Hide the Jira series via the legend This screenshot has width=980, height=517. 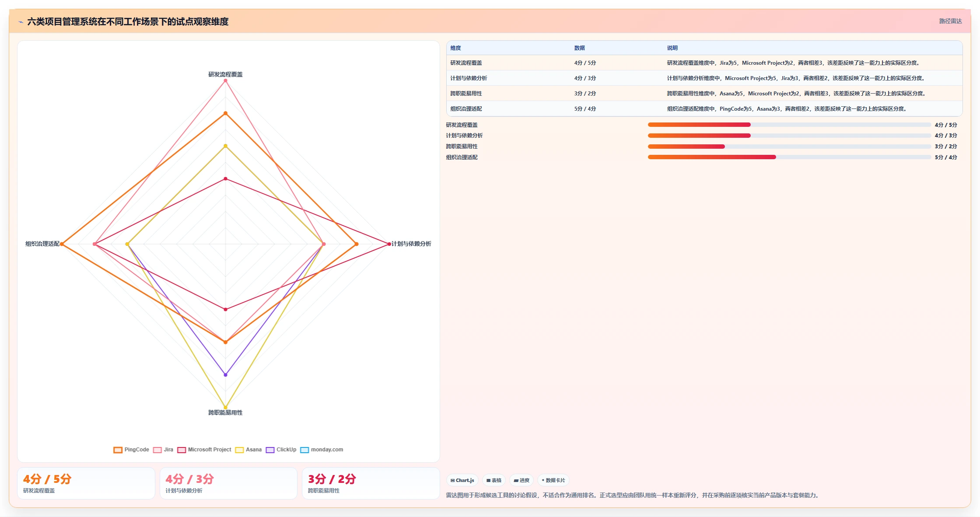coord(163,450)
